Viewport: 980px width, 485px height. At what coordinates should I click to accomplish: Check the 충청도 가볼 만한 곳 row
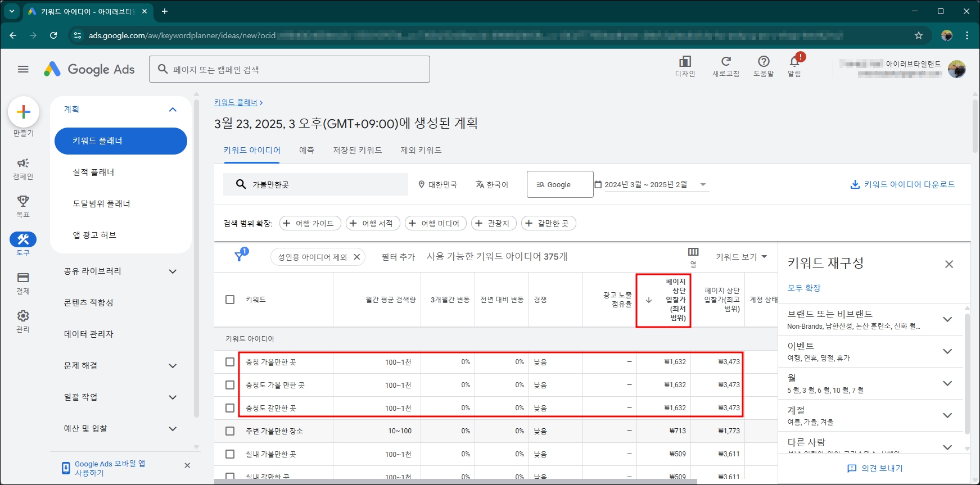230,385
